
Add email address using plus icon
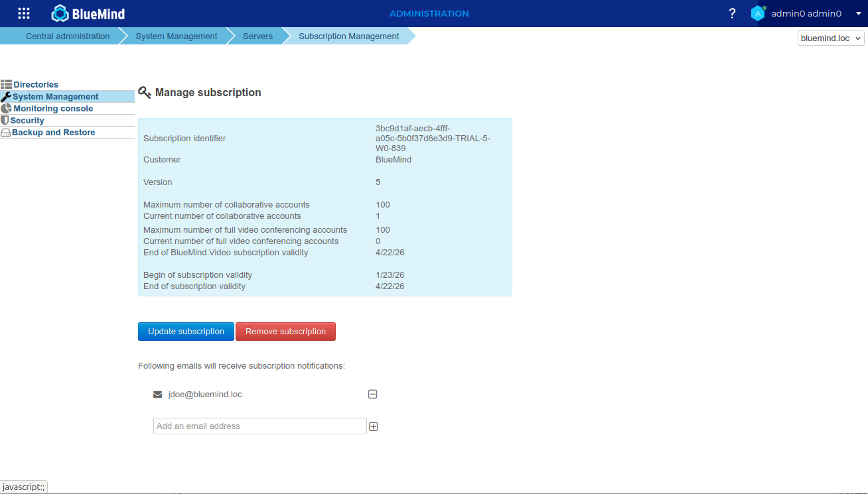click(374, 426)
